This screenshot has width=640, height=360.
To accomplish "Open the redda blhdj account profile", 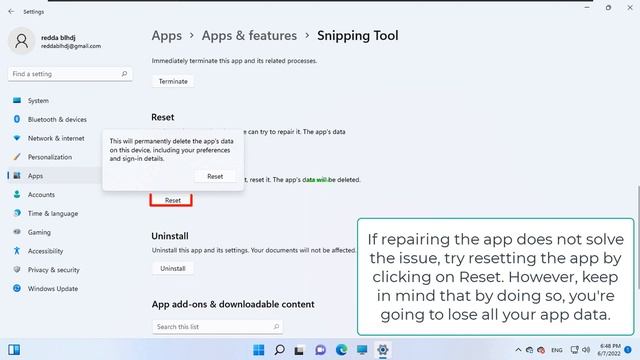I will pyautogui.click(x=55, y=41).
